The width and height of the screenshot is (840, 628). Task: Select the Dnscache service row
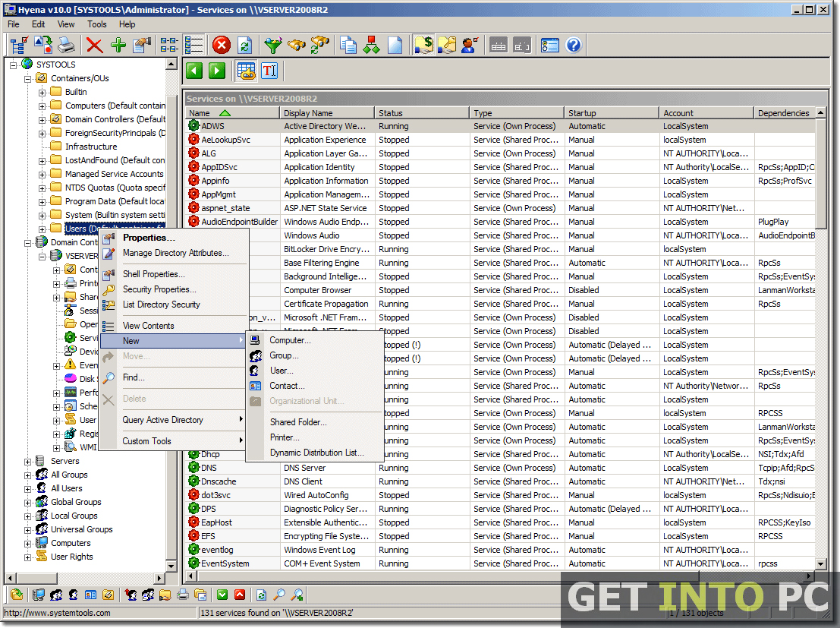(500, 481)
